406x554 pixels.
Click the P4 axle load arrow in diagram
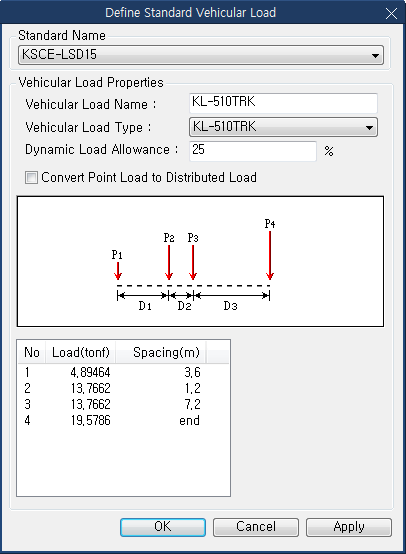pos(270,255)
